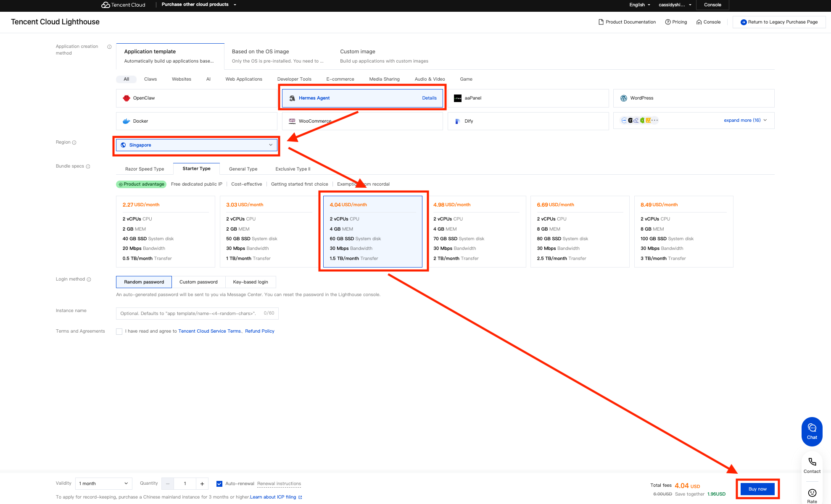Select Based on the OS image tab
This screenshot has width=831, height=504.
[x=277, y=56]
